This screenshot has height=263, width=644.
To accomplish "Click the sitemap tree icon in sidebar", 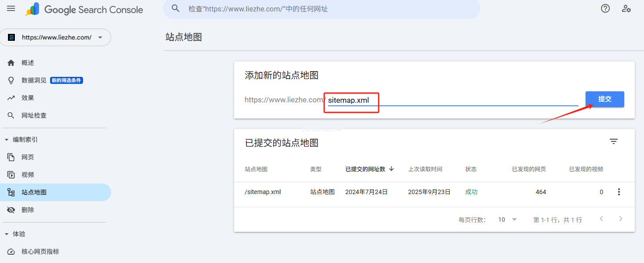I will (11, 192).
